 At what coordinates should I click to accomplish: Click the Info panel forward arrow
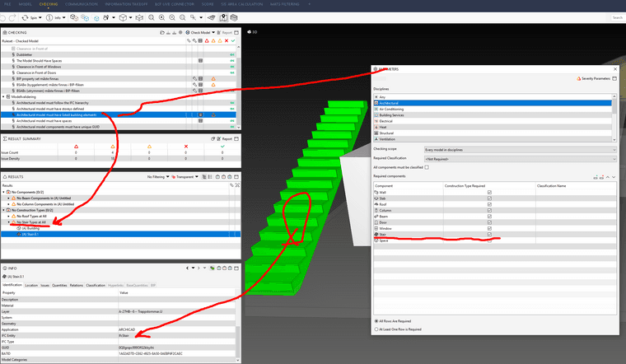click(199, 268)
